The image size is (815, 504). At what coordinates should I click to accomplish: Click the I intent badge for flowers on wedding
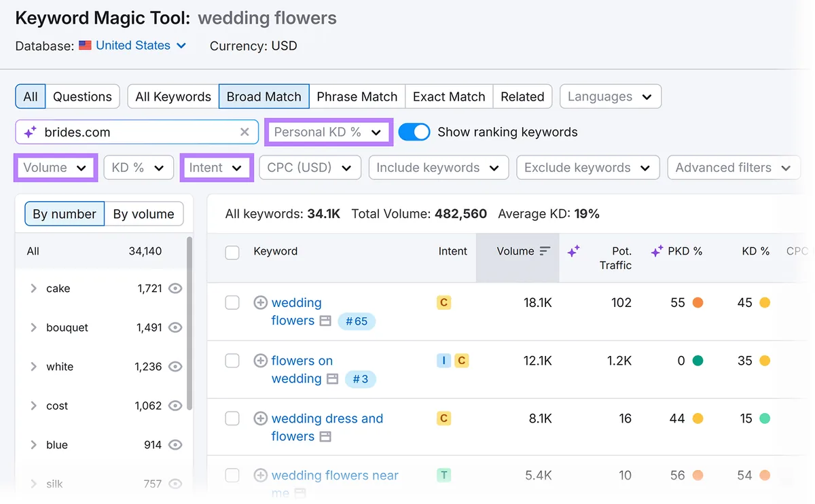tap(443, 361)
